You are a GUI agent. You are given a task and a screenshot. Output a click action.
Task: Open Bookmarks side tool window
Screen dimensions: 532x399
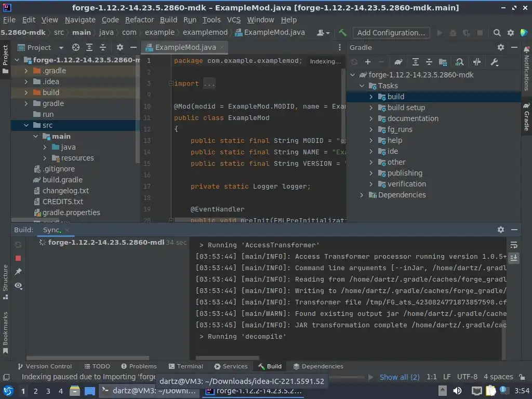[5, 332]
